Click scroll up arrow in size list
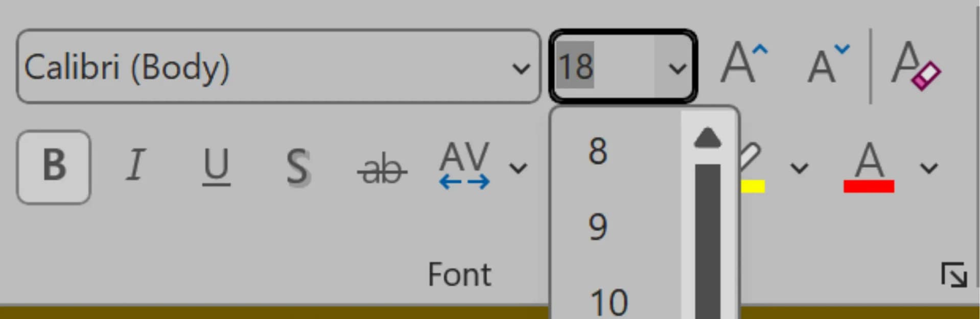980x319 pixels. tap(707, 138)
